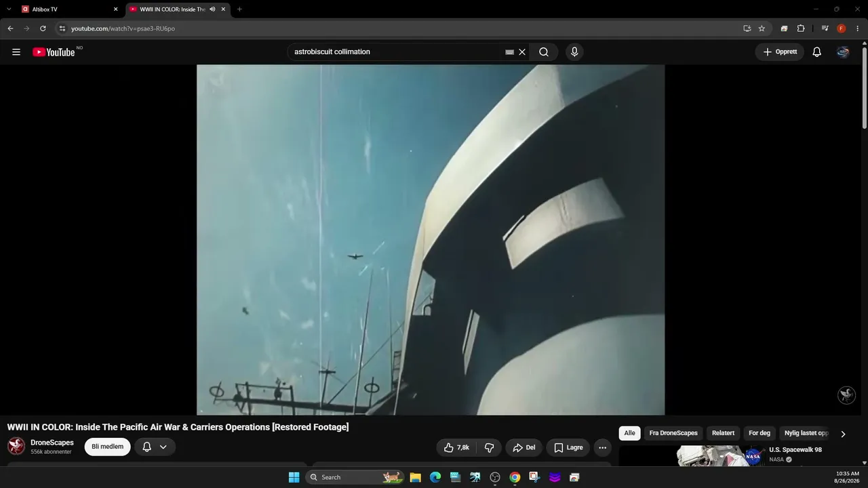The image size is (868, 488).
Task: Open the on-screen keyboard in search box
Action: 509,52
